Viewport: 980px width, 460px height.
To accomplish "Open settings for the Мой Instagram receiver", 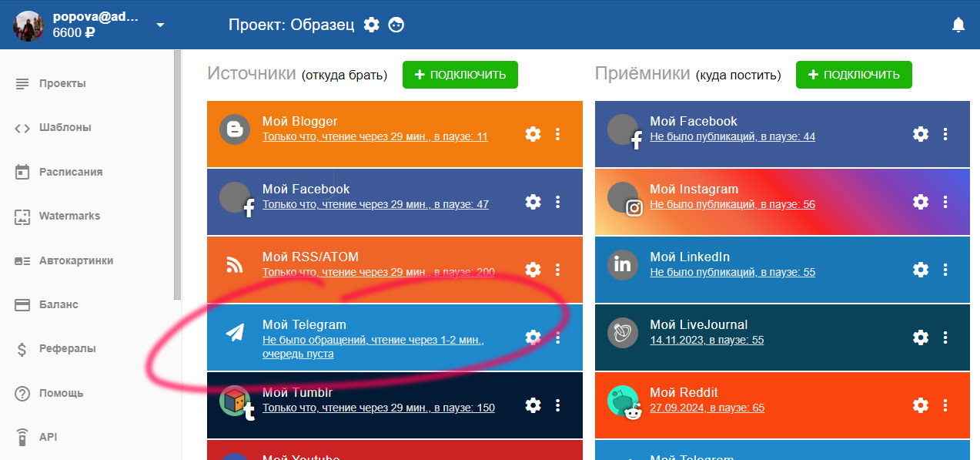I will tap(921, 202).
